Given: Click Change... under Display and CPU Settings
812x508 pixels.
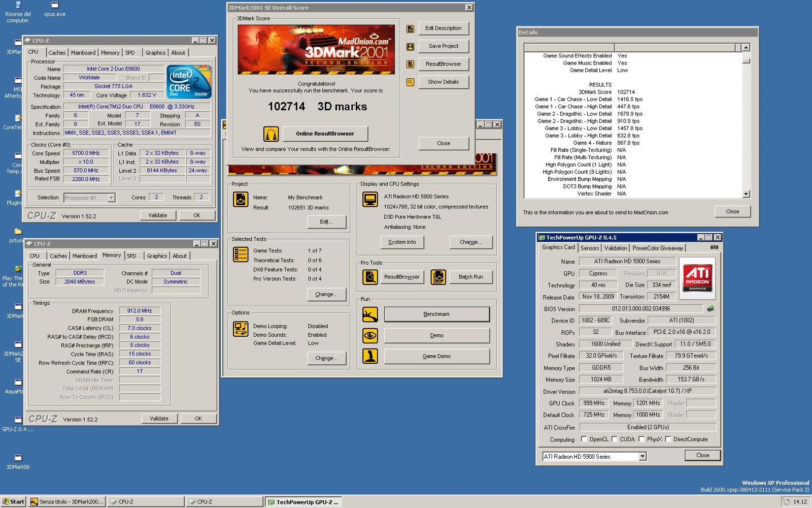Looking at the screenshot, I should [470, 242].
